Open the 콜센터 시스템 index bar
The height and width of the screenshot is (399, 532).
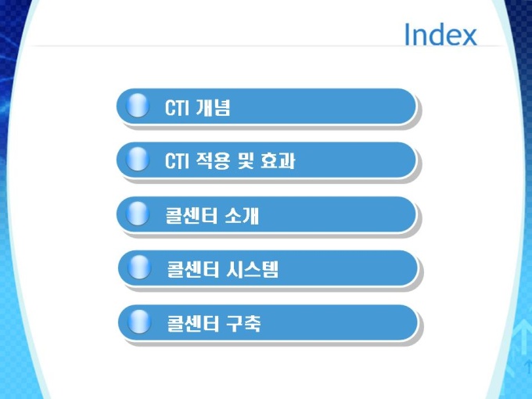[x=268, y=268]
